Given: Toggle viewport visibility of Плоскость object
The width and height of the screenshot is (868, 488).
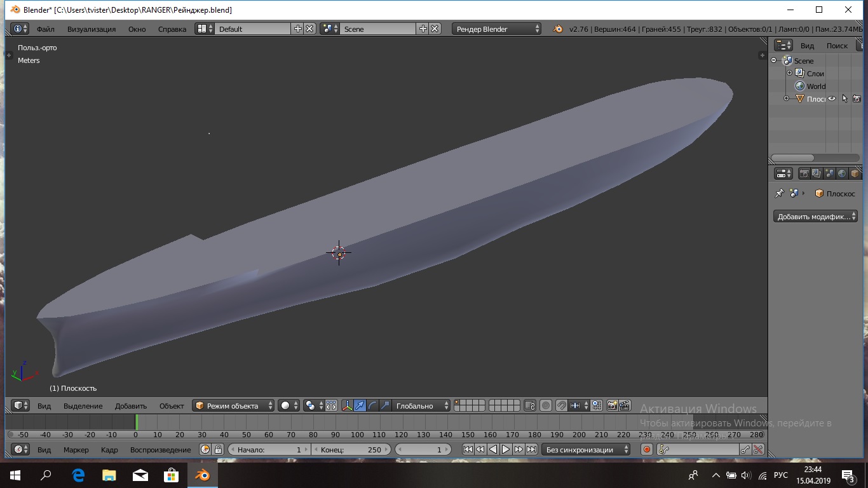Looking at the screenshot, I should pos(831,98).
